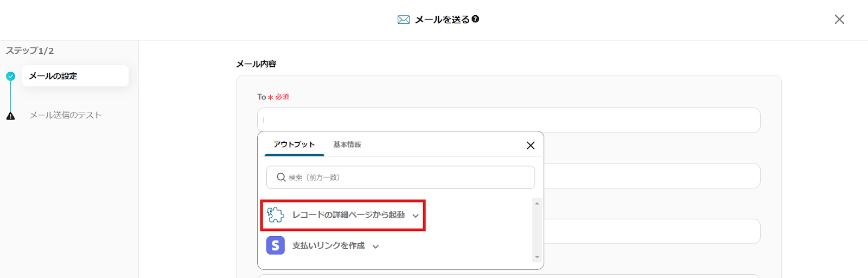
Task: Open the help question mark beside メールを送る
Action: 475,19
